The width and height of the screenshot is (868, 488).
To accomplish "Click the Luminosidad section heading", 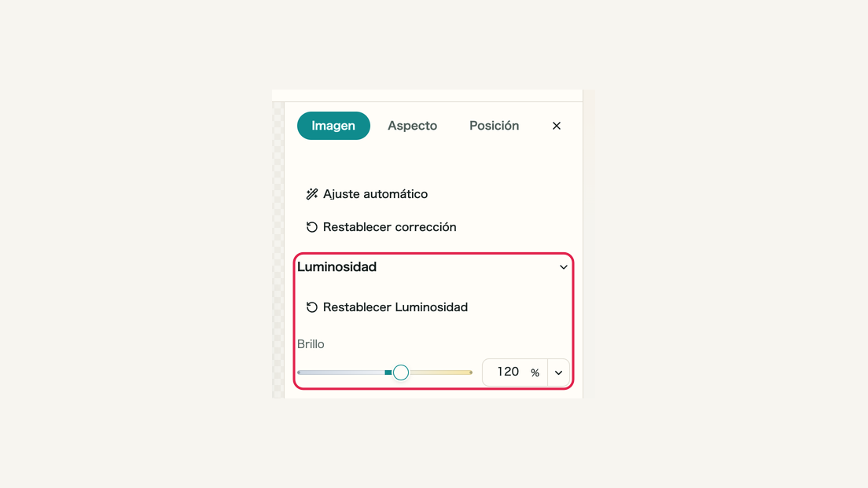I will [337, 266].
